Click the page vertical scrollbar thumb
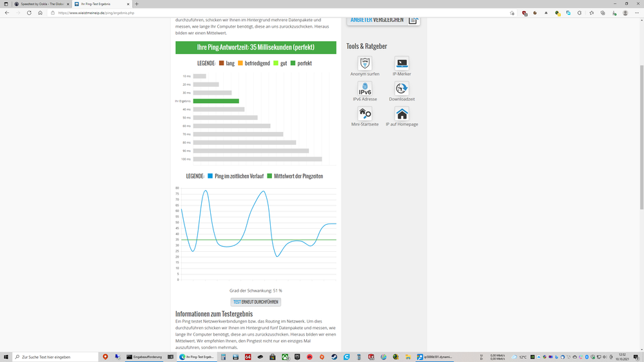 (641, 137)
